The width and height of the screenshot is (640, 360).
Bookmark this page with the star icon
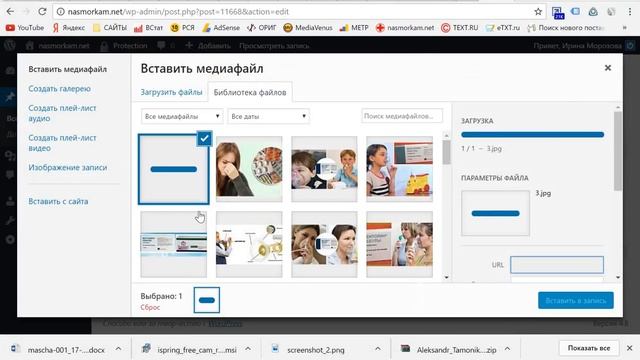(538, 12)
